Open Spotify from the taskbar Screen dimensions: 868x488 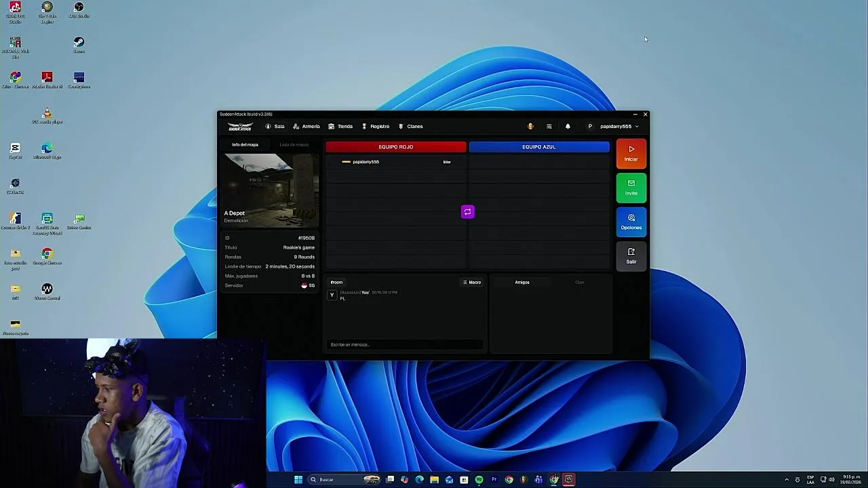pyautogui.click(x=479, y=479)
